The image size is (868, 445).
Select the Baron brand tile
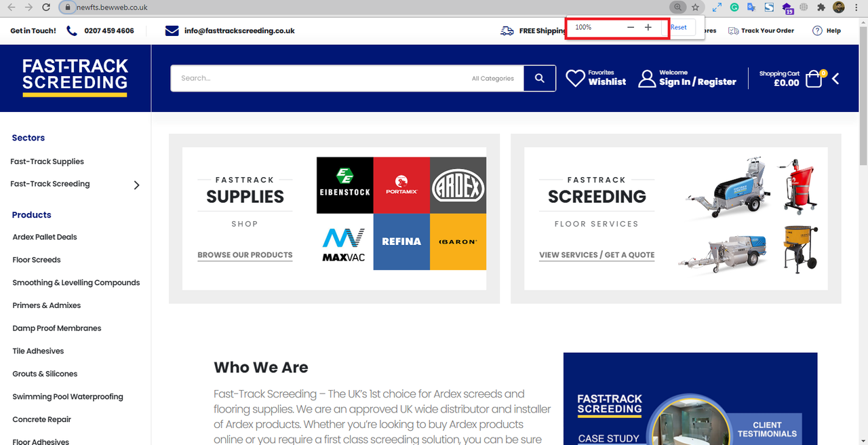tap(458, 242)
